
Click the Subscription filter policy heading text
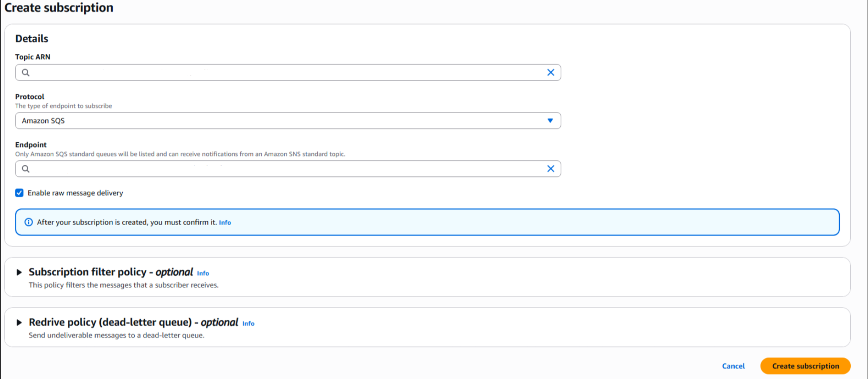[x=111, y=272]
